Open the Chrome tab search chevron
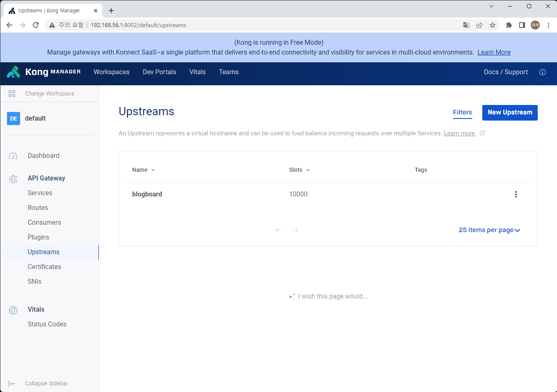 pyautogui.click(x=491, y=6)
